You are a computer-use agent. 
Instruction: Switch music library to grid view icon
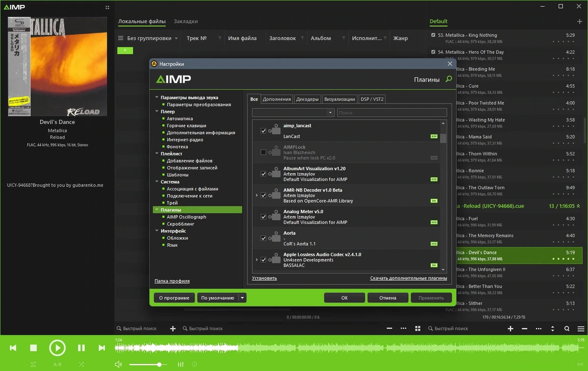click(417, 328)
